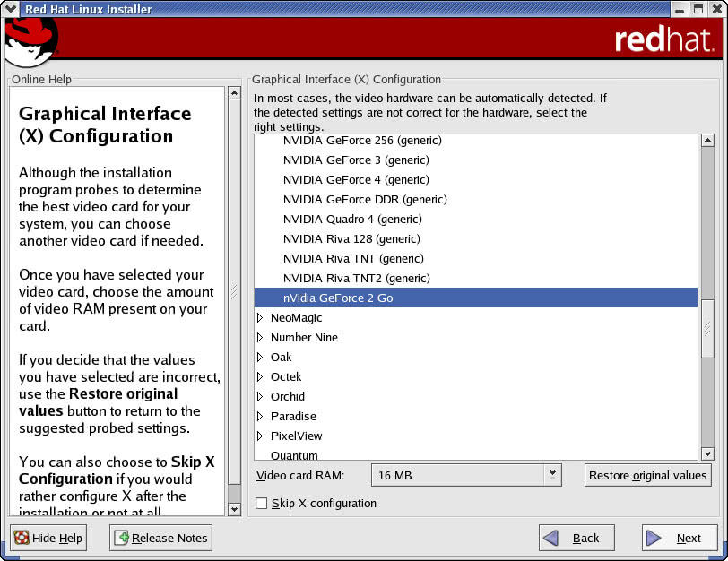This screenshot has width=728, height=561.
Task: Click the redhat wordmark in the banner
Action: pos(663,40)
